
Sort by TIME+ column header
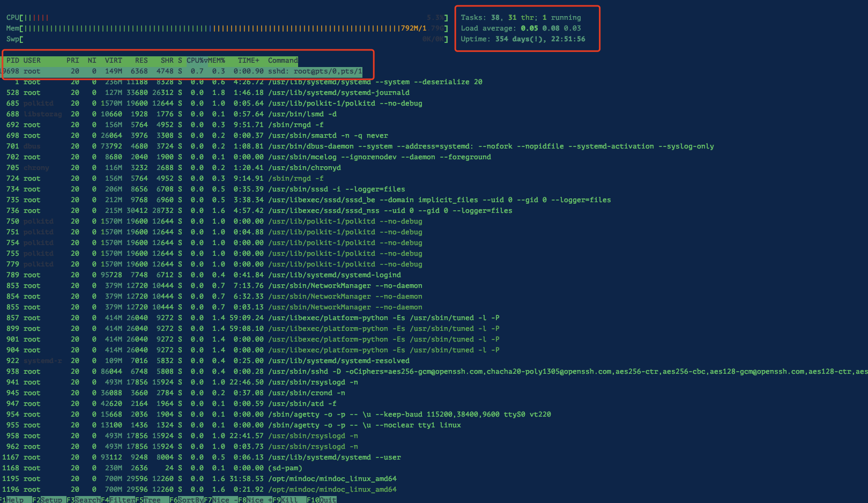coord(249,61)
